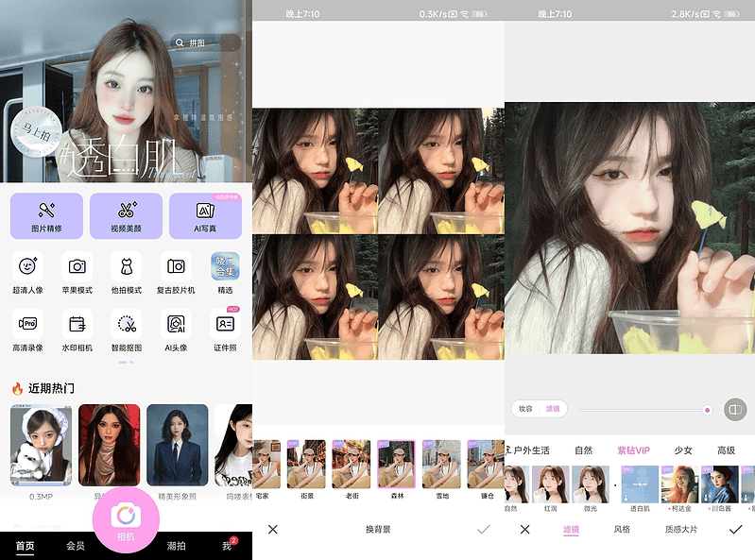Switch to the 会员 bottom tab
The width and height of the screenshot is (755, 560).
point(76,546)
